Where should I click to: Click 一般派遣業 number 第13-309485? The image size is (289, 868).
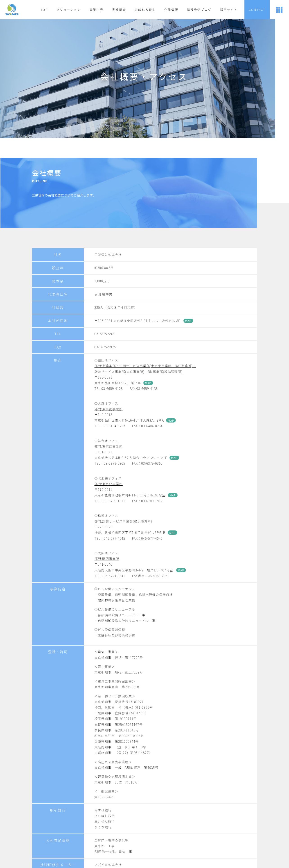(104, 797)
